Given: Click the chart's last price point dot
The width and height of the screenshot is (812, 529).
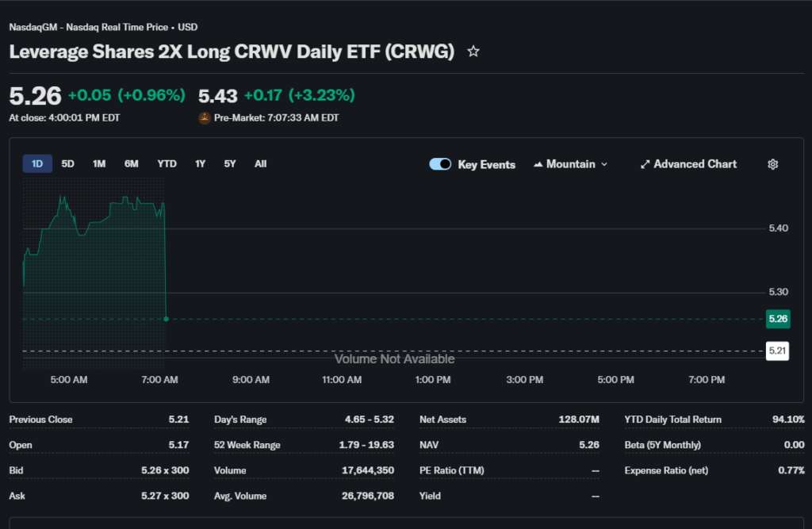Looking at the screenshot, I should coord(166,319).
